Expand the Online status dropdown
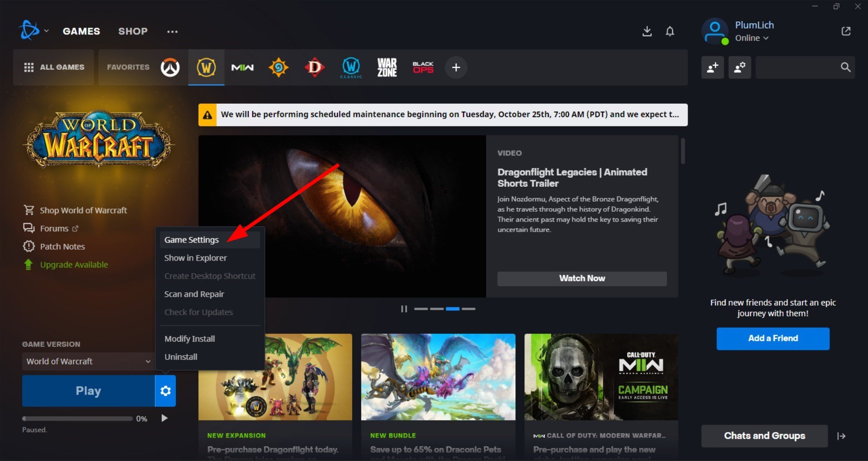 [751, 38]
